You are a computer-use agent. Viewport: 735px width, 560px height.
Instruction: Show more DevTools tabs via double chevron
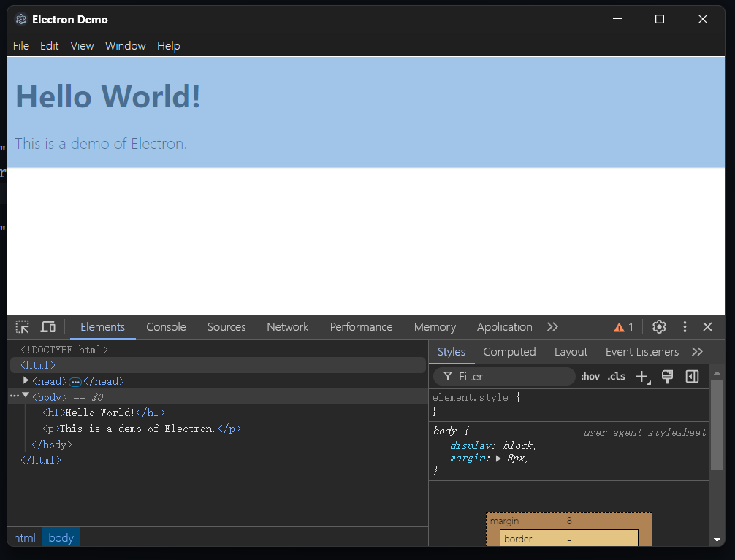coord(552,326)
